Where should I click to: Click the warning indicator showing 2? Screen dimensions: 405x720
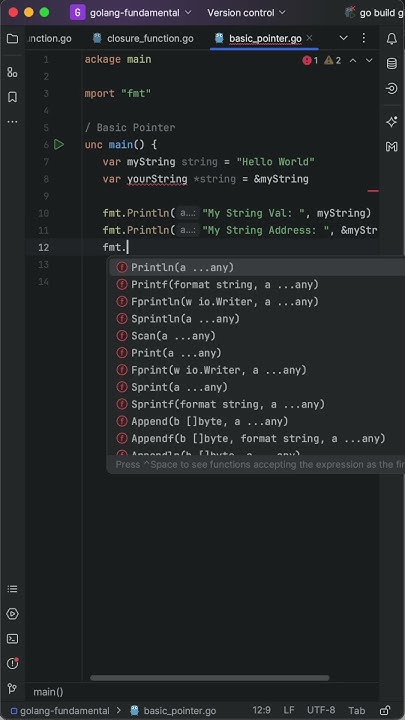tap(332, 60)
